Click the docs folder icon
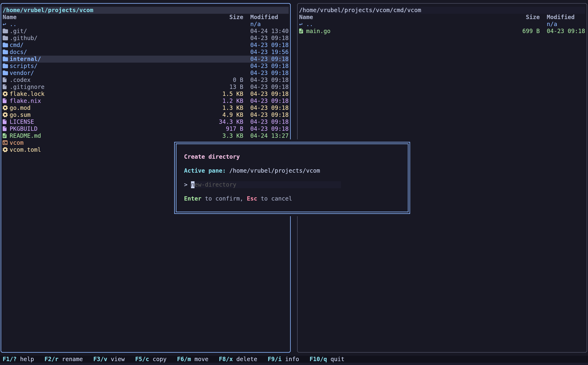Screen dimensions: 588x365 click(5, 52)
